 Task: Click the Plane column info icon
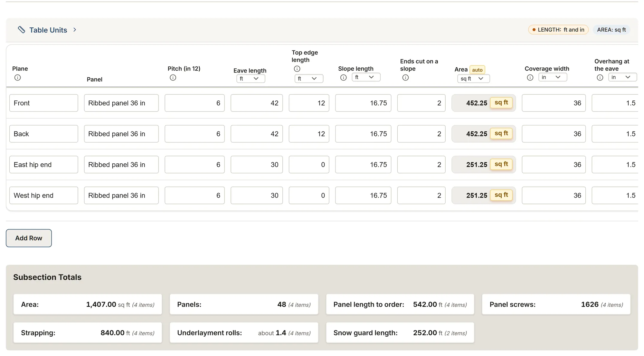tap(18, 78)
